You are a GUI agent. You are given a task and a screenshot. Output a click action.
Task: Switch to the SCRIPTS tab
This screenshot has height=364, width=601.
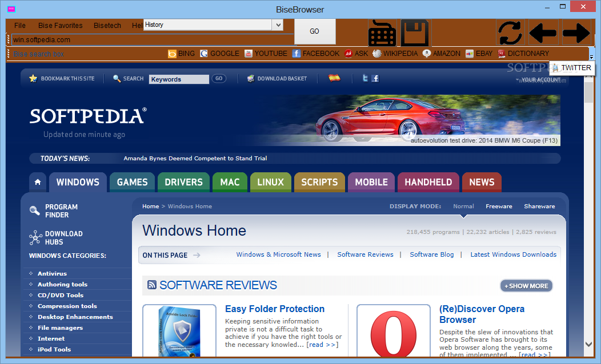point(320,182)
